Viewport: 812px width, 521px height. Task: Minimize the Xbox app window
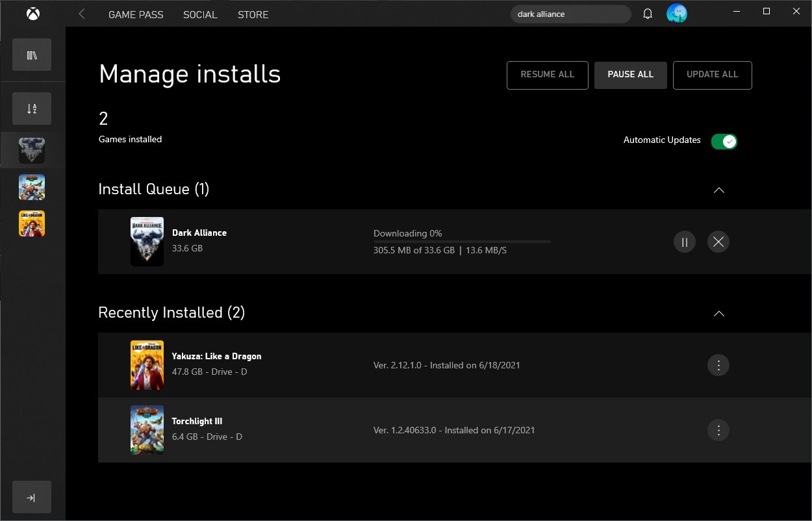737,11
